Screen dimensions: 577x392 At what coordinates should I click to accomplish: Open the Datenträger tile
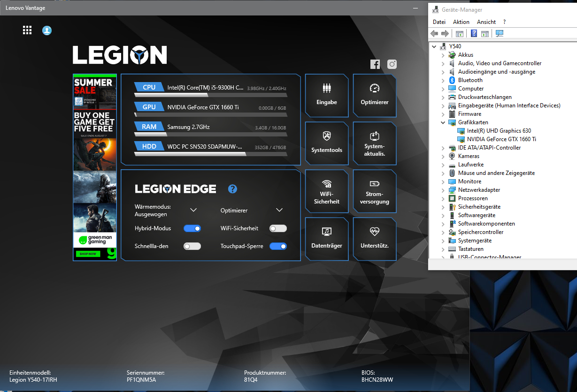pos(327,239)
